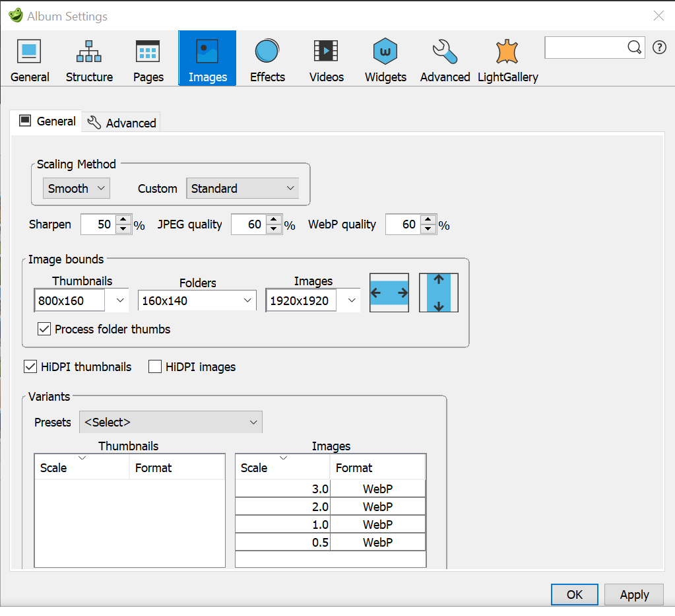Open the Presets selector under Variants
Image resolution: width=675 pixels, height=616 pixels.
(170, 422)
